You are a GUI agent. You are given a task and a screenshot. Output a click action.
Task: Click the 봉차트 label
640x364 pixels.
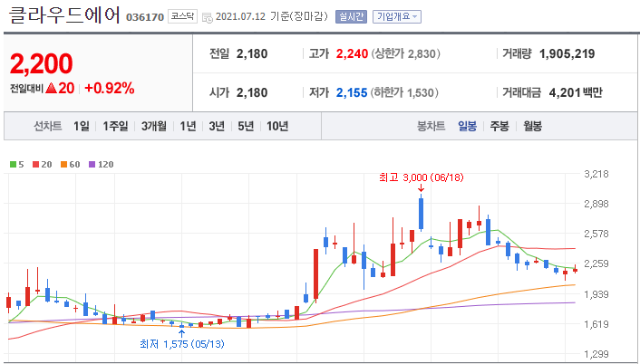tap(431, 126)
